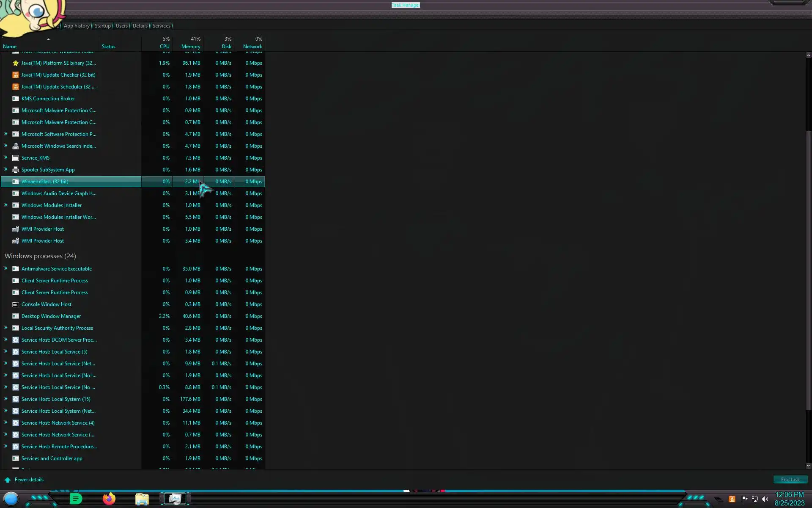Click the Console Window Host icon
Screen dimensions: 812x508
click(16, 304)
